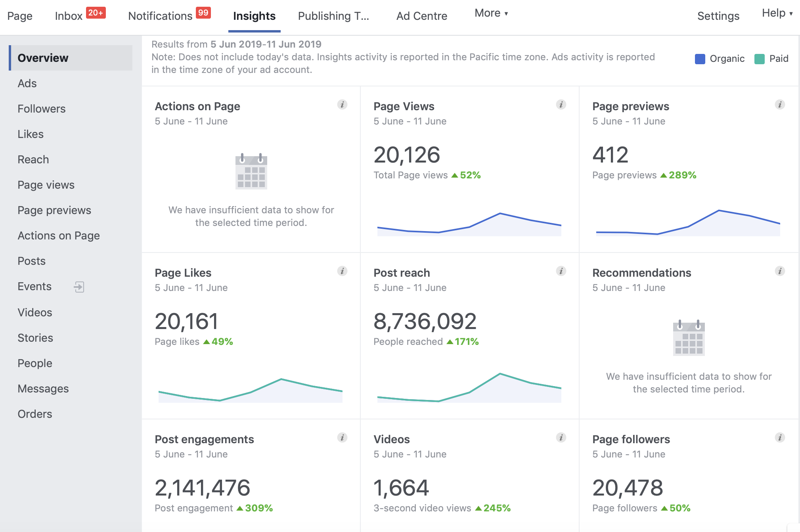Click the Paid green legend swatch
This screenshot has height=532, width=800.
(760, 59)
